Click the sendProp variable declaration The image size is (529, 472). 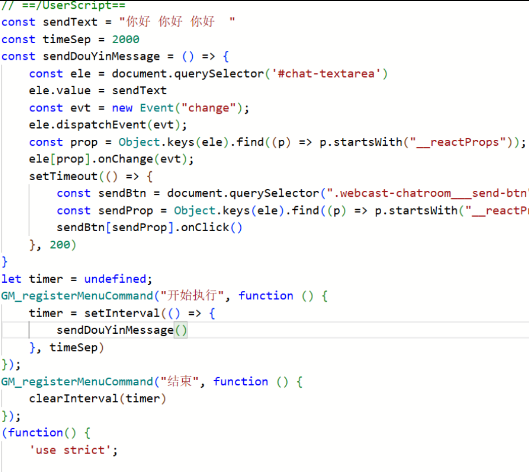tap(126, 211)
